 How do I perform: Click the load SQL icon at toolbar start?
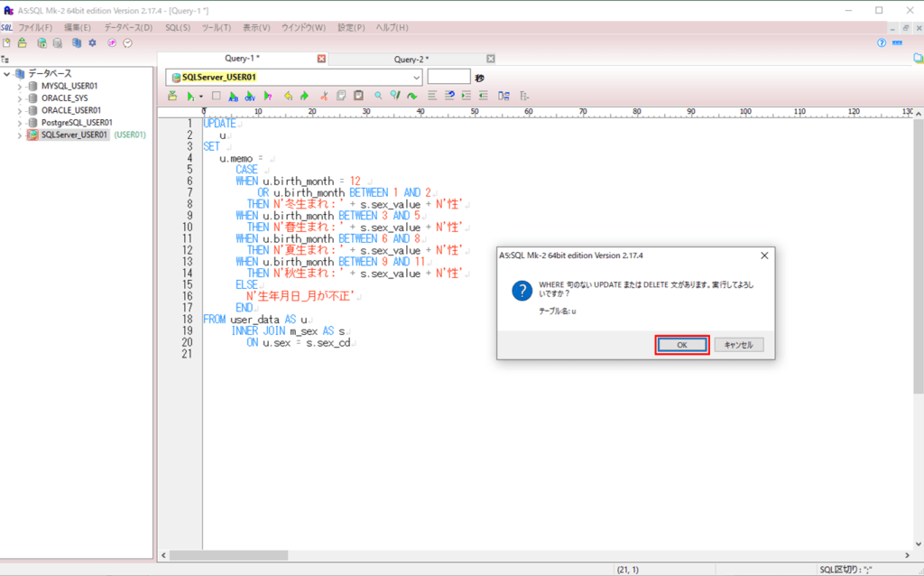tap(172, 96)
